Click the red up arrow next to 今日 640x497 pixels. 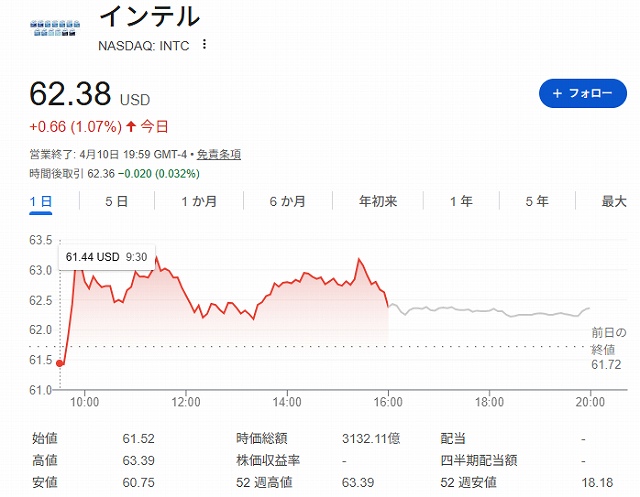131,126
